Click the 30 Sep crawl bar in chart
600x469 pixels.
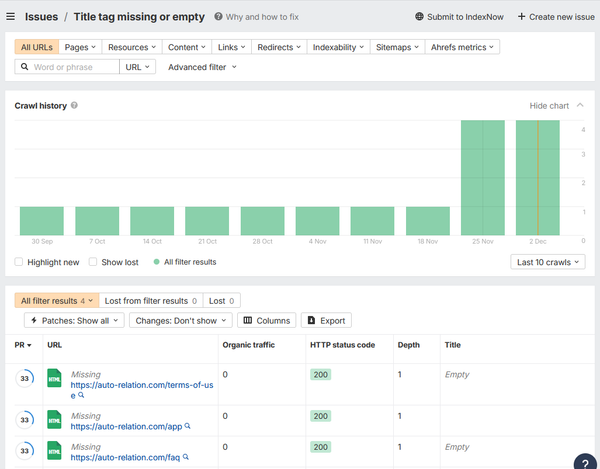click(x=42, y=221)
